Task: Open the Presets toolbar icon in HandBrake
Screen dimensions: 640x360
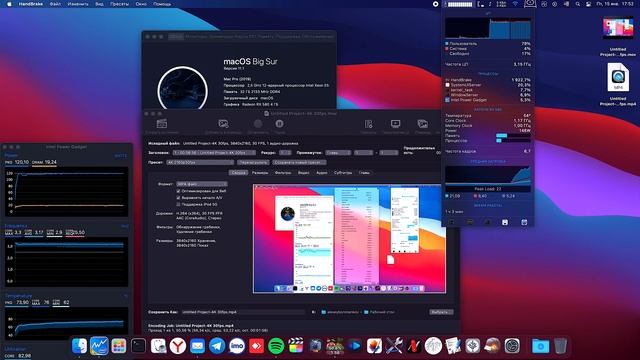Action: (369, 124)
